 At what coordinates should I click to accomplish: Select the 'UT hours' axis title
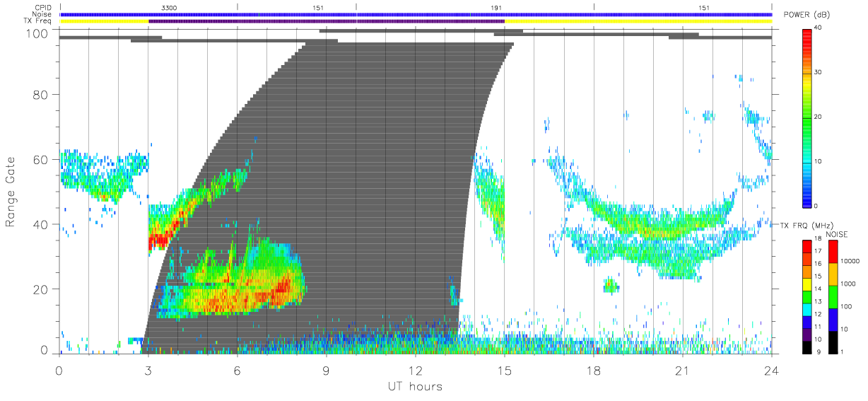[415, 386]
